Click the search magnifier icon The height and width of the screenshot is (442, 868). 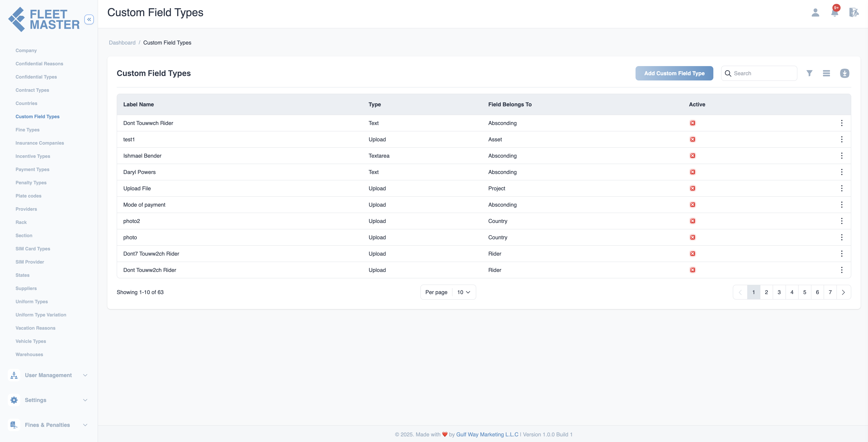point(728,73)
